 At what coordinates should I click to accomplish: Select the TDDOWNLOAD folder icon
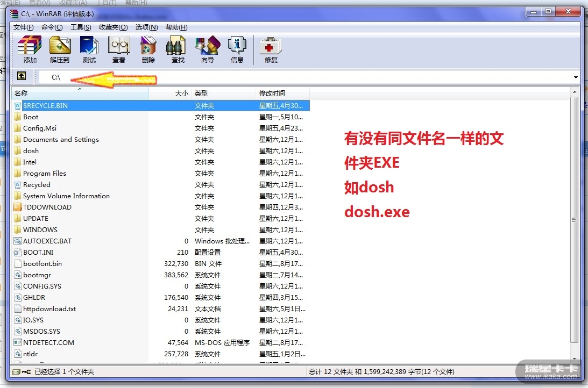coord(18,207)
